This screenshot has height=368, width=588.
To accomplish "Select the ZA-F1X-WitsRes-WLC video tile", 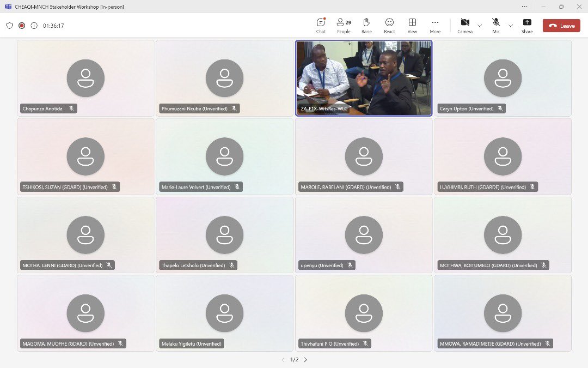I will tap(364, 78).
